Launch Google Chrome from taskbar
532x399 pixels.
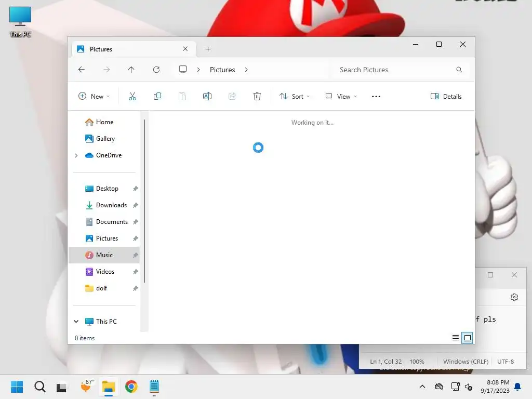(x=131, y=387)
